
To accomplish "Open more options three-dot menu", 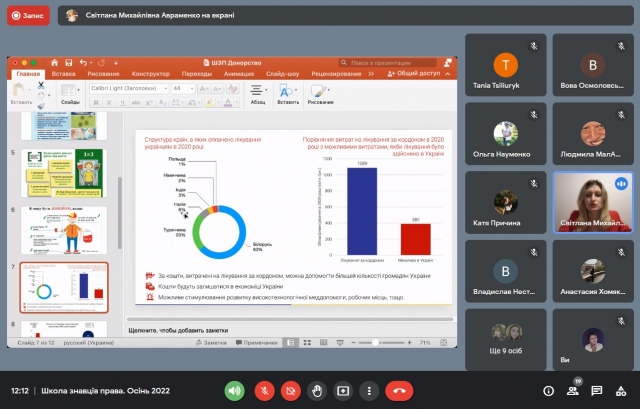I will click(369, 391).
